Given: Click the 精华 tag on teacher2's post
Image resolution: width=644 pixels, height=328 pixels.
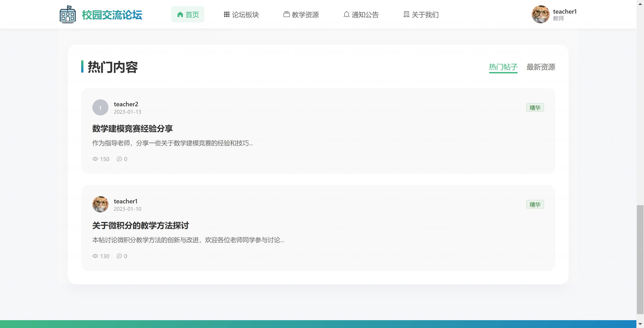Looking at the screenshot, I should pos(535,108).
